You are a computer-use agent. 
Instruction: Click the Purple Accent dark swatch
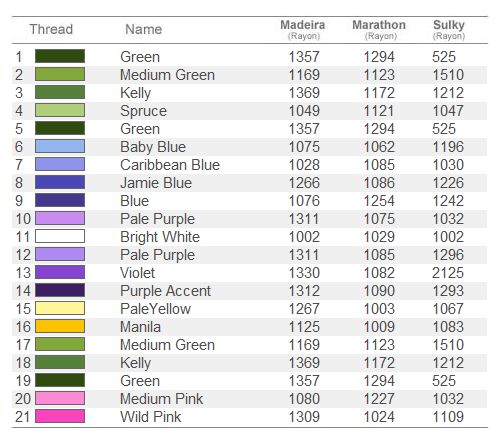point(60,290)
